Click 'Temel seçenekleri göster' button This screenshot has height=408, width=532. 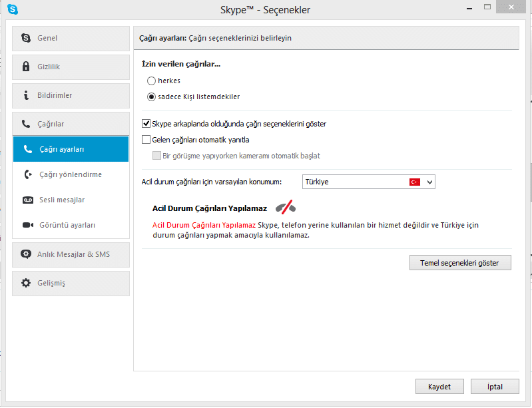pyautogui.click(x=460, y=263)
